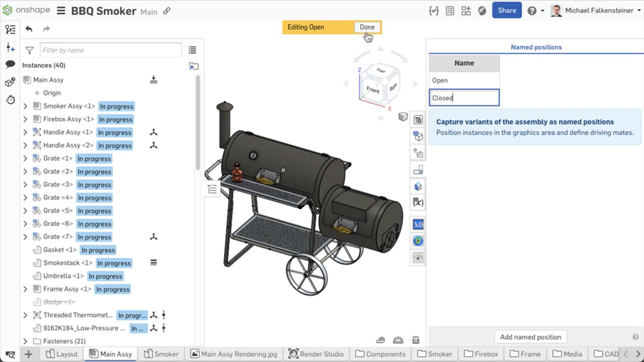Screen dimensions: 644x362
Task: Click the Done button
Action: 367,27
